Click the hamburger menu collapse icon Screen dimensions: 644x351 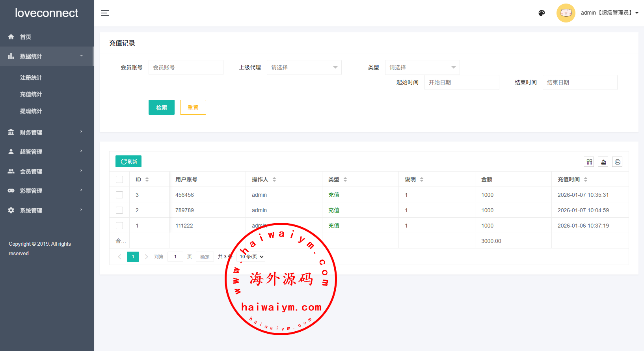[x=105, y=13]
